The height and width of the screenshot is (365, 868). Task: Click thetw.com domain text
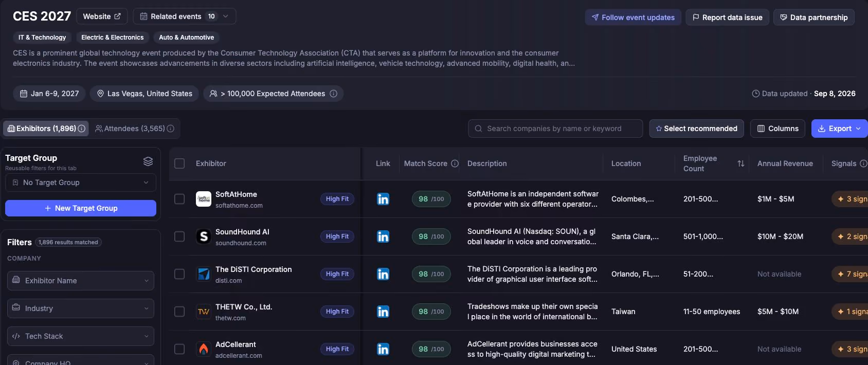(230, 318)
